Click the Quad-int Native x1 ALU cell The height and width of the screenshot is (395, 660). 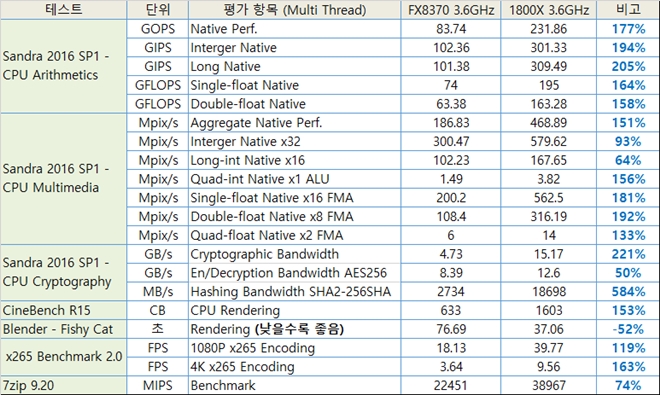click(294, 179)
